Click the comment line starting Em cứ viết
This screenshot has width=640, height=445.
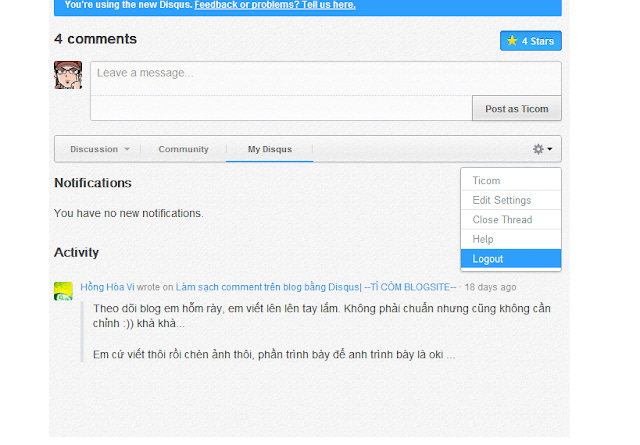pos(274,354)
